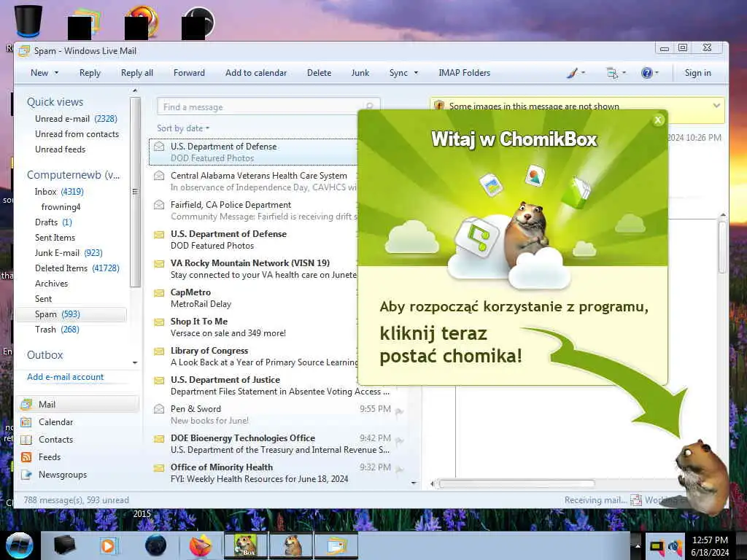The image size is (747, 560).
Task: Click the folder pane vertical scrollbar
Action: click(x=135, y=192)
